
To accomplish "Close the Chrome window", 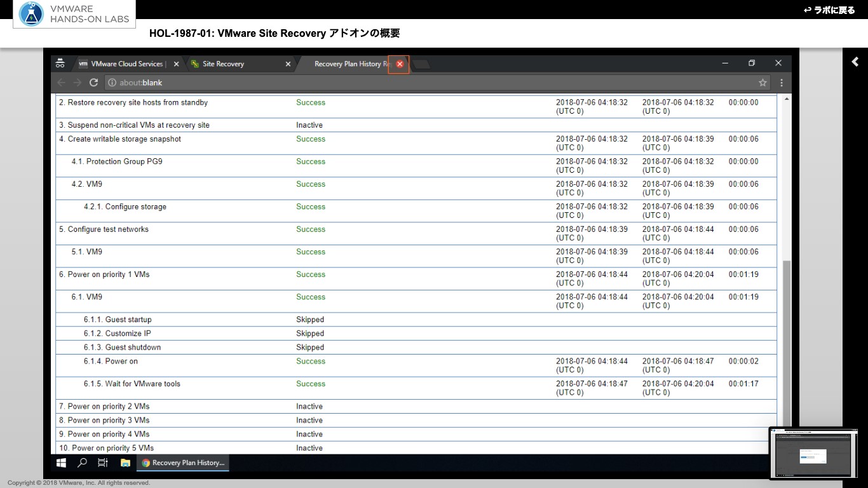I will click(x=778, y=64).
